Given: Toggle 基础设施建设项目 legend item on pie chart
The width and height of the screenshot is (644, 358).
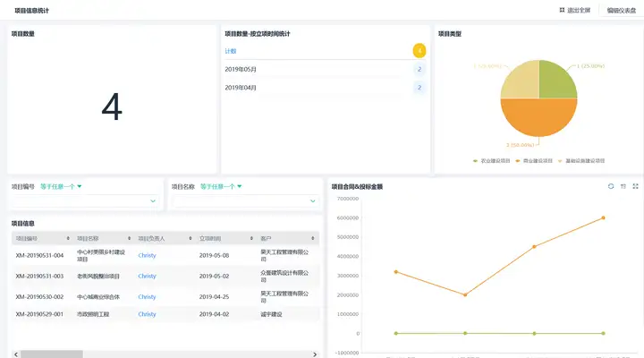Looking at the screenshot, I should pyautogui.click(x=581, y=161).
